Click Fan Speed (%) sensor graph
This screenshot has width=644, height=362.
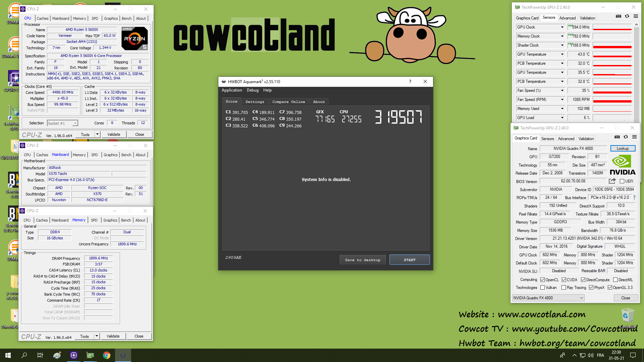[x=612, y=90]
